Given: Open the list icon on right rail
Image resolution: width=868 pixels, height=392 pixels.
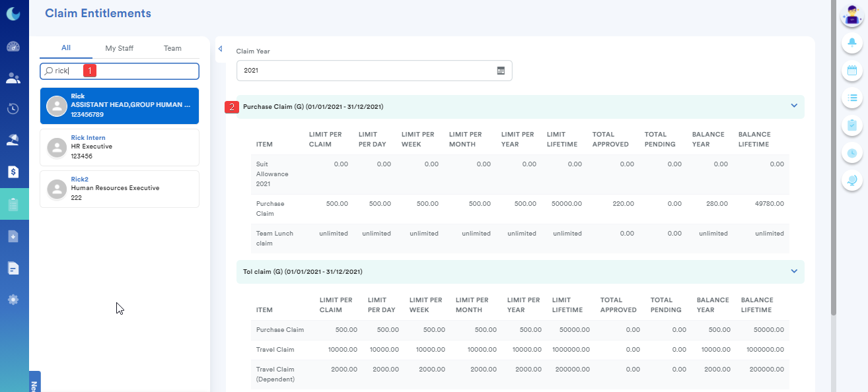Looking at the screenshot, I should [x=851, y=98].
